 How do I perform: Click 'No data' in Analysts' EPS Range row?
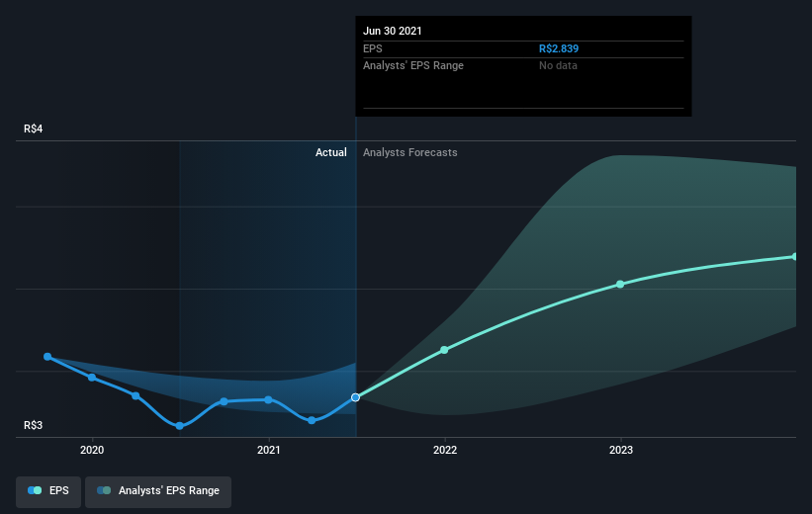558,66
